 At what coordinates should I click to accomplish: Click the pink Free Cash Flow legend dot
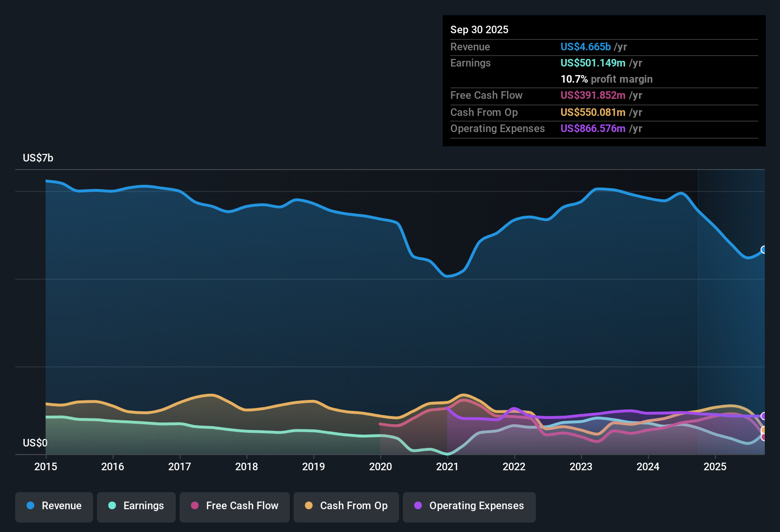(194, 506)
